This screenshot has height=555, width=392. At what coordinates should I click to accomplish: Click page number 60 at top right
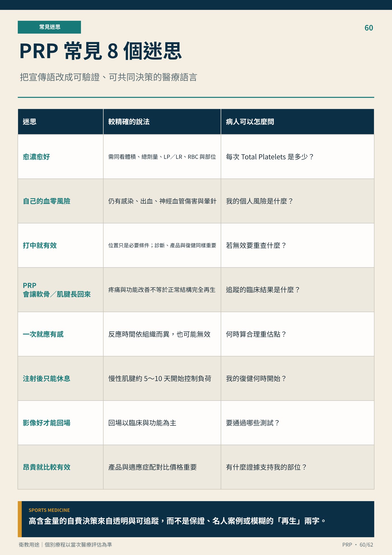[368, 28]
